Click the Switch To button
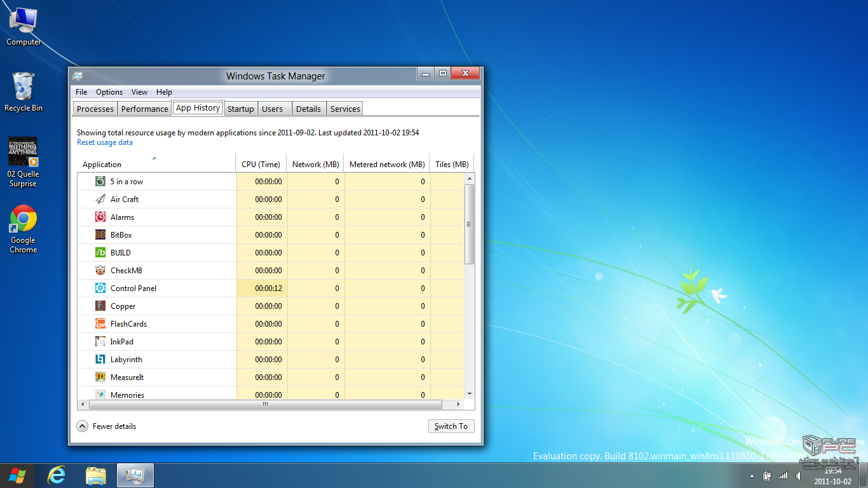 (451, 426)
